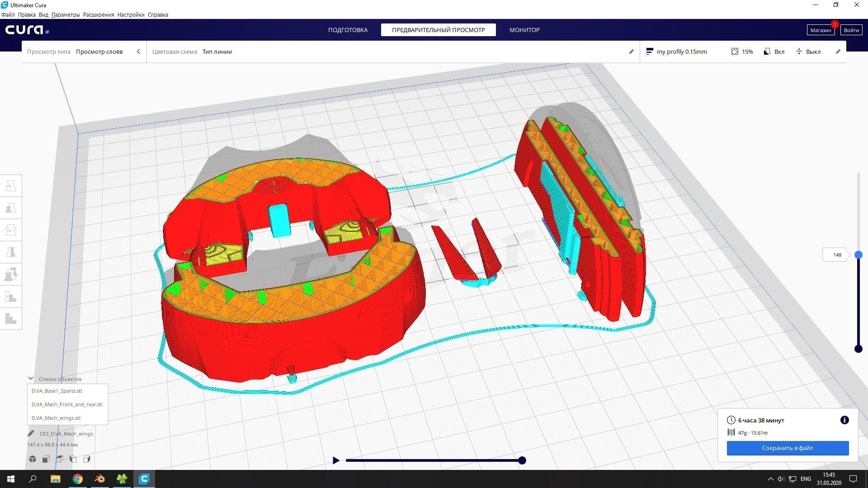Select the Support Blocker tool
The width and height of the screenshot is (868, 488).
tap(11, 297)
